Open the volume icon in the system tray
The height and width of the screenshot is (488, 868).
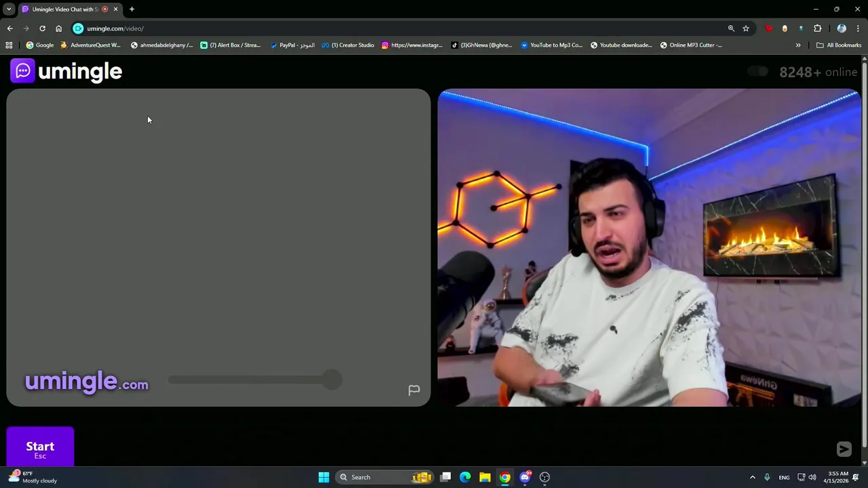812,477
